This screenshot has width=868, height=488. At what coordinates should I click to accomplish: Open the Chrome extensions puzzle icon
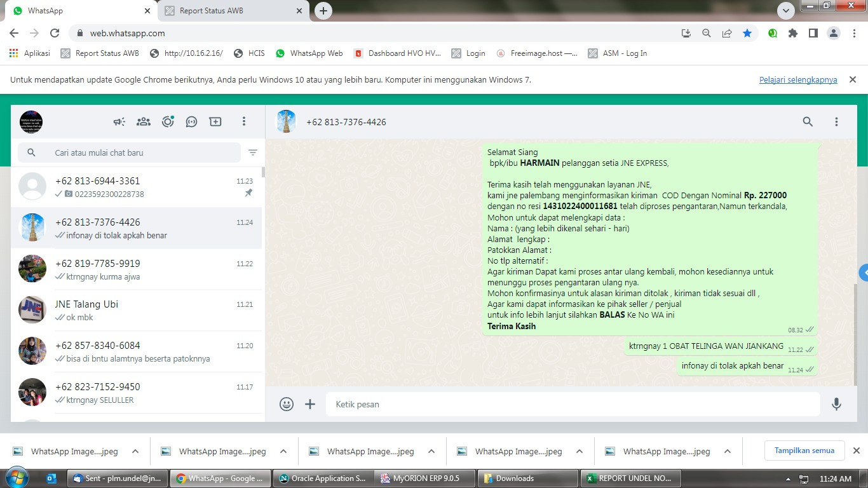pyautogui.click(x=793, y=33)
